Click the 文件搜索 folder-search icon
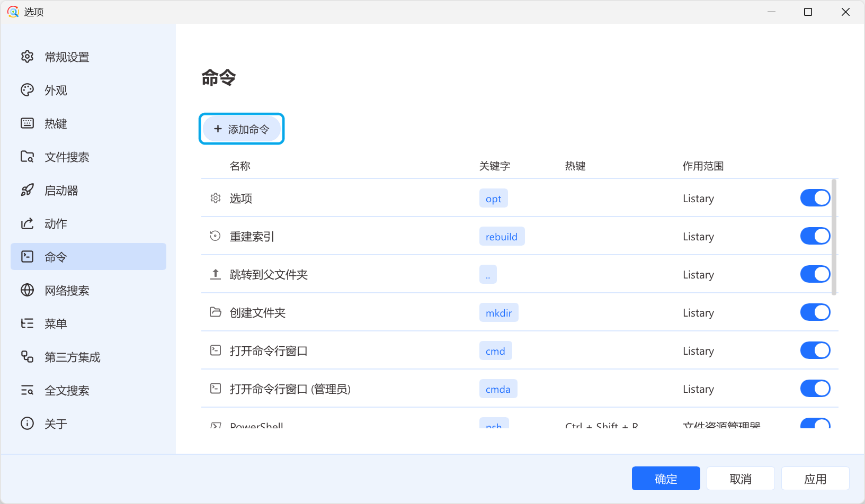 click(x=27, y=157)
